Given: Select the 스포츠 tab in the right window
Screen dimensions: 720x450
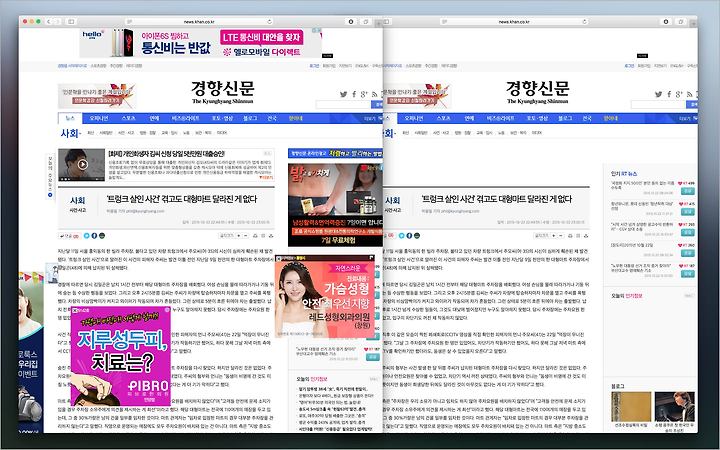Looking at the screenshot, I should [x=444, y=118].
